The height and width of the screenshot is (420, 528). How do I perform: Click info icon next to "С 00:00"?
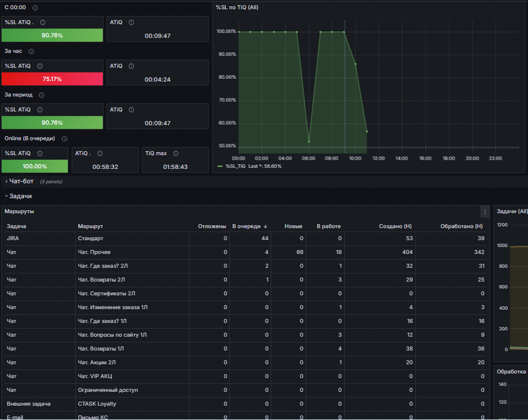pyautogui.click(x=35, y=7)
